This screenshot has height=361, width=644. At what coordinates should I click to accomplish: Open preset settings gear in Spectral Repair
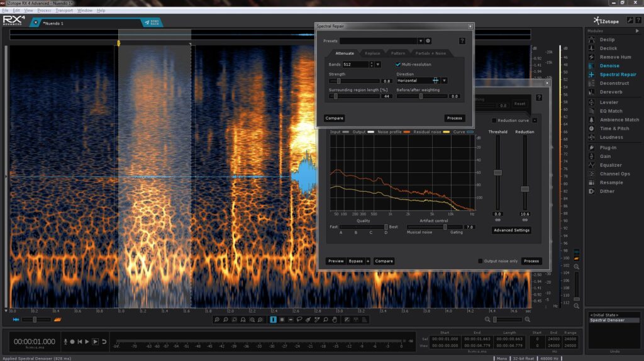pyautogui.click(x=428, y=41)
